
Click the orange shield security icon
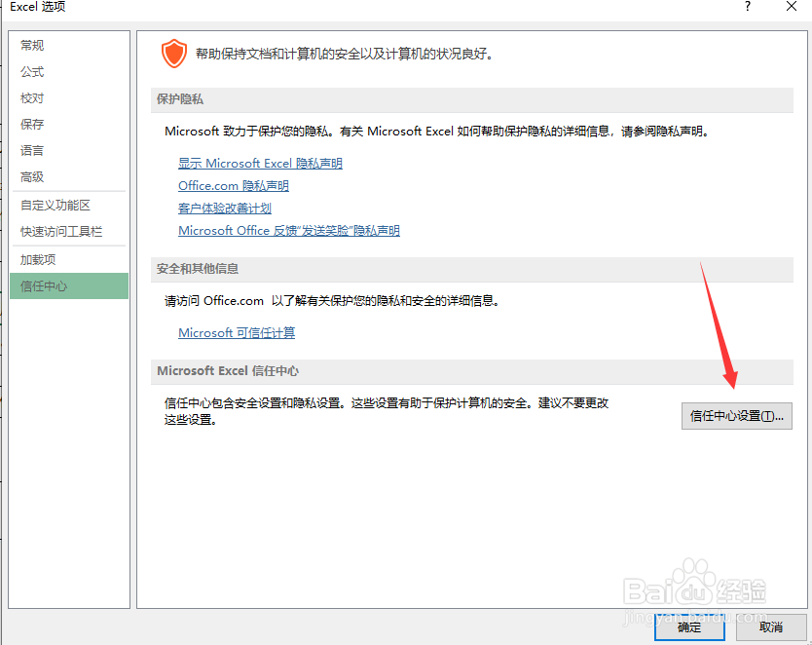(x=174, y=54)
